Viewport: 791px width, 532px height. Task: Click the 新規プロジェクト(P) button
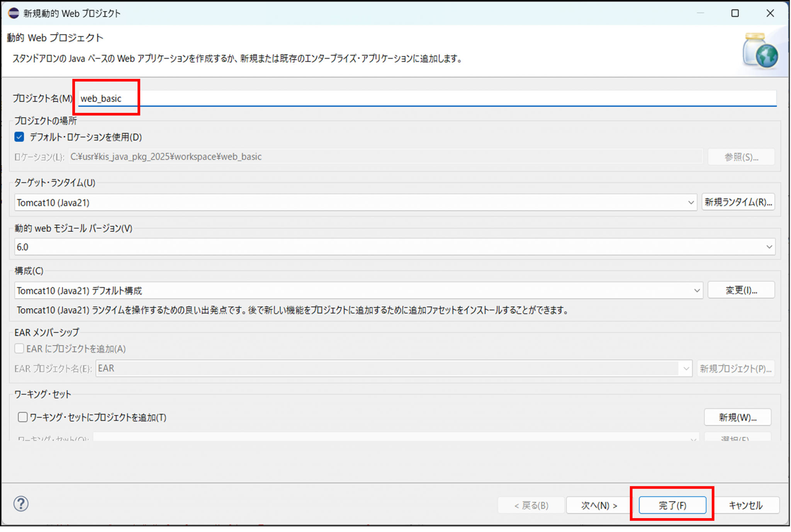[x=735, y=368]
